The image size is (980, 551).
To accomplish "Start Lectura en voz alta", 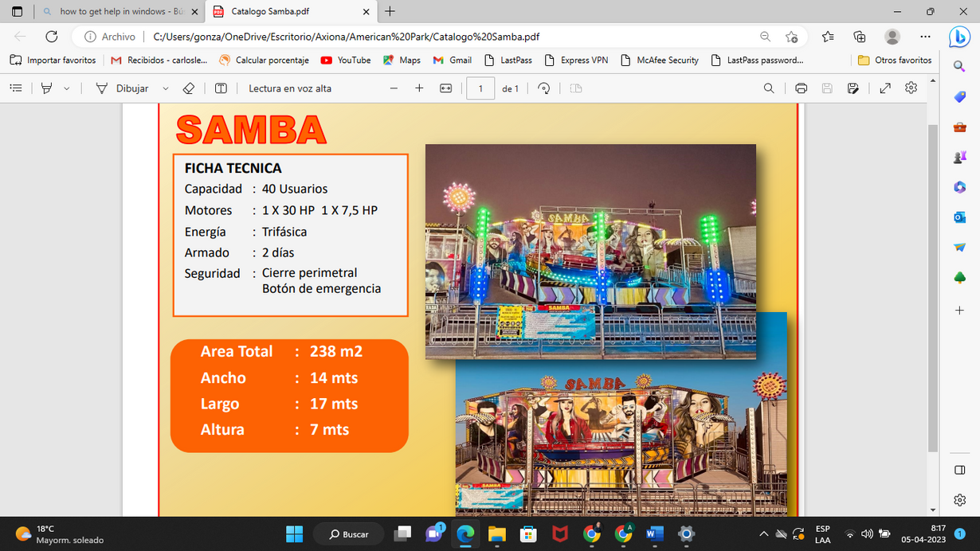I will [290, 88].
